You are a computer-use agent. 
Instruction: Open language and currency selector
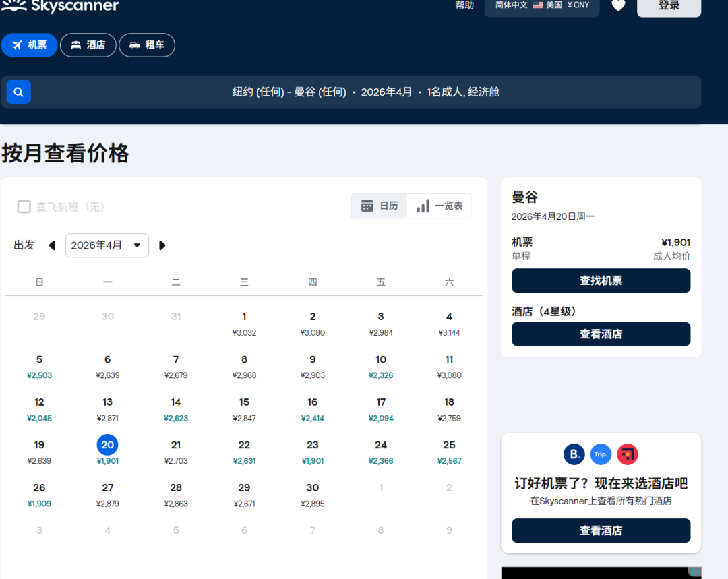click(542, 5)
